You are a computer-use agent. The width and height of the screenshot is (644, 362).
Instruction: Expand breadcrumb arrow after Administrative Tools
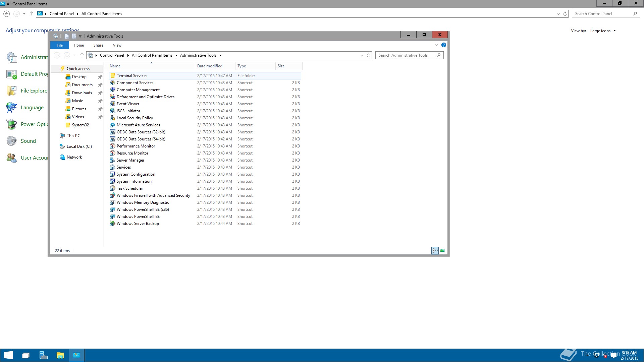(x=220, y=55)
